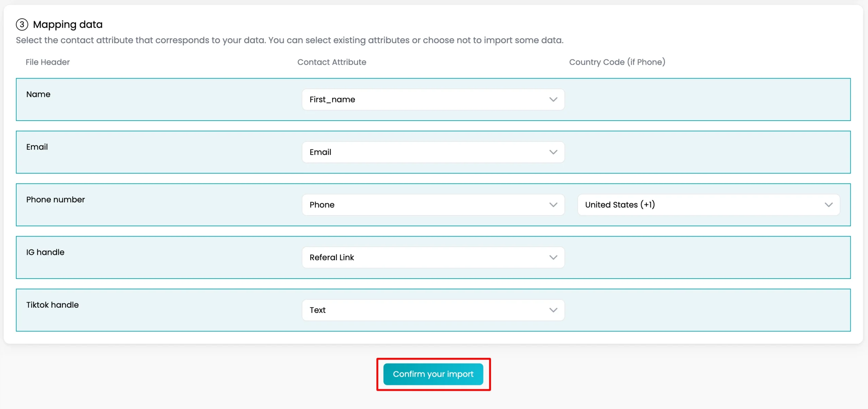Click chevron arrow in First_name dropdown
This screenshot has height=409, width=868.
tap(553, 100)
